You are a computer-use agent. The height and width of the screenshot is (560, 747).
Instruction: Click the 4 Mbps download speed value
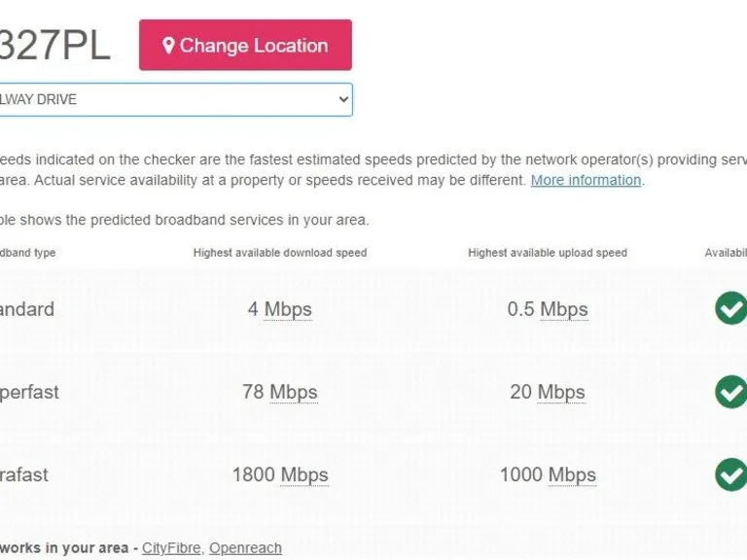click(279, 309)
